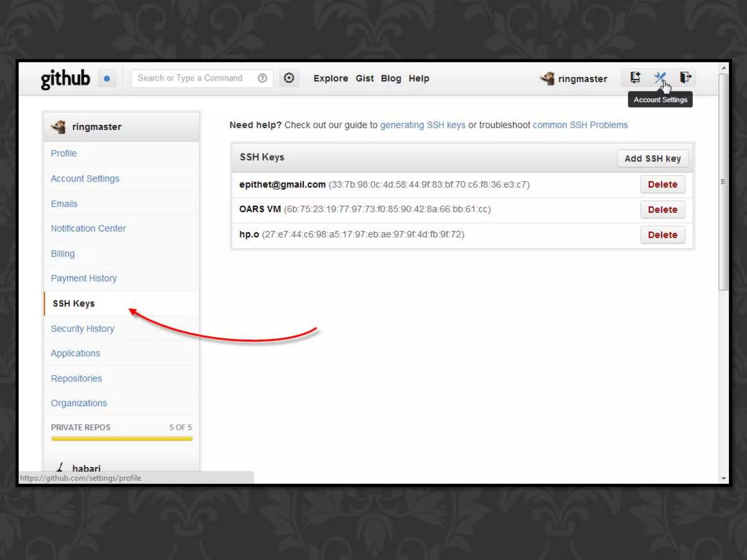Open the generating SSH keys guide link
747x560 pixels.
point(422,125)
